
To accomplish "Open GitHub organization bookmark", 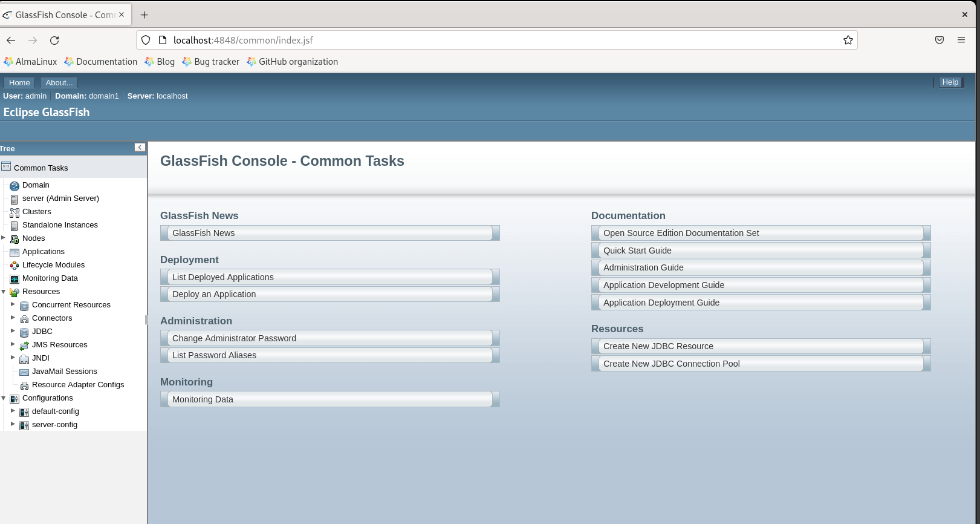I will (292, 62).
